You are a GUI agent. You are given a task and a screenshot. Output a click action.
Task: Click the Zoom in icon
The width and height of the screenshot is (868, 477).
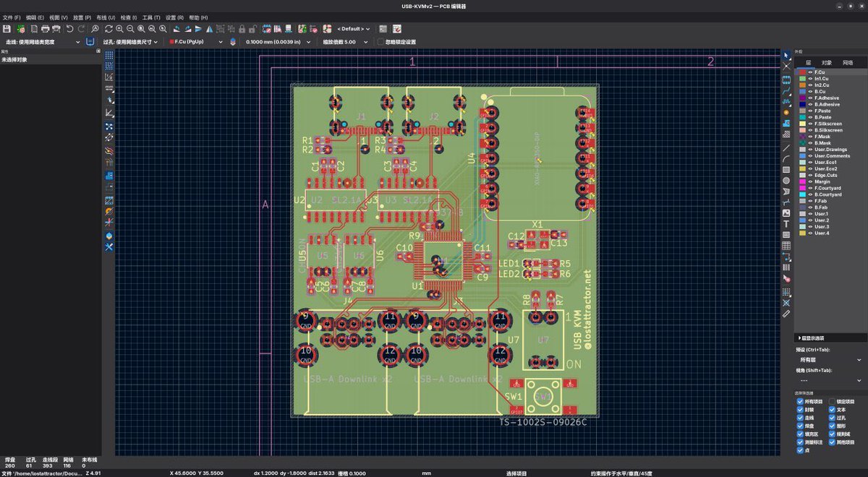point(119,29)
